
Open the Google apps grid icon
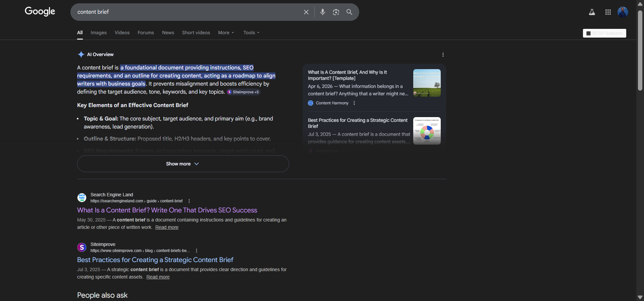(x=608, y=12)
